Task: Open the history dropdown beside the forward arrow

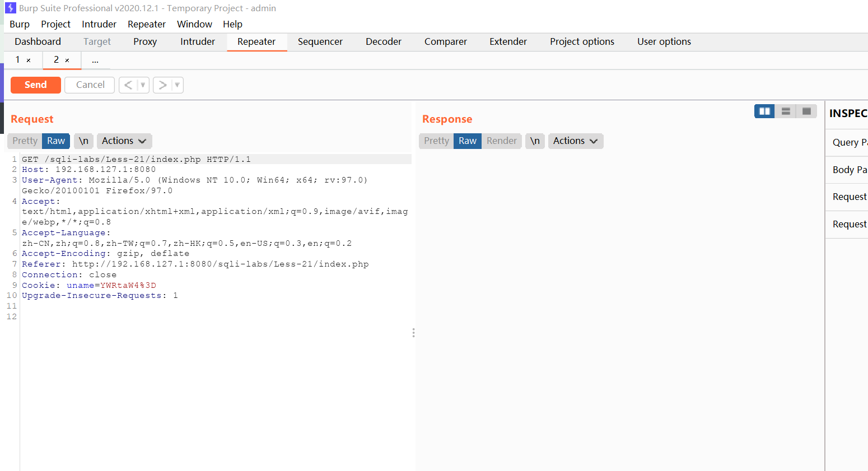Action: point(177,85)
